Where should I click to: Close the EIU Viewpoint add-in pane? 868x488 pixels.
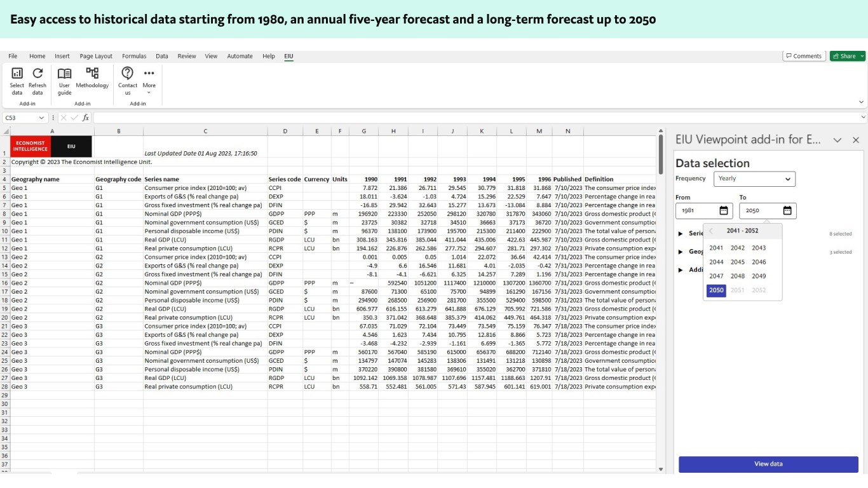tap(856, 140)
